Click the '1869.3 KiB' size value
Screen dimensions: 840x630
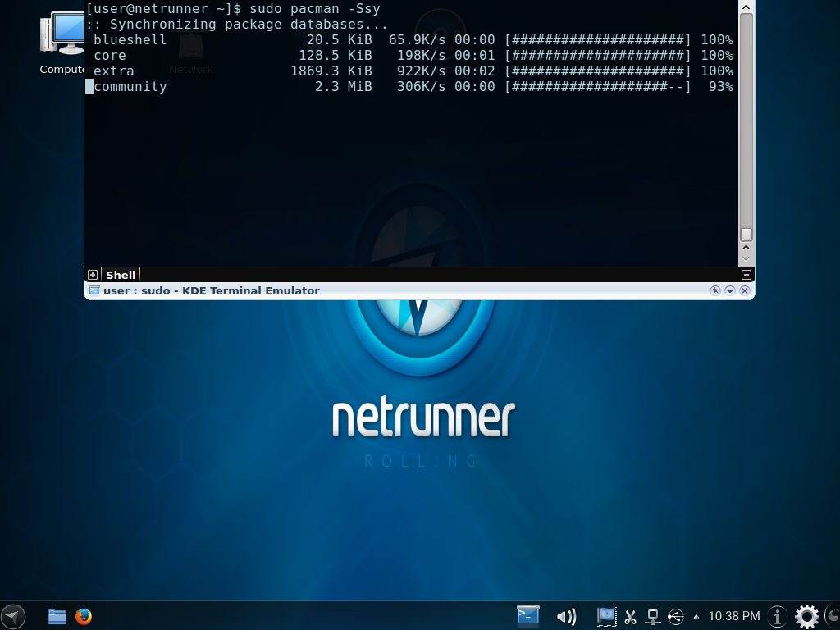(331, 71)
